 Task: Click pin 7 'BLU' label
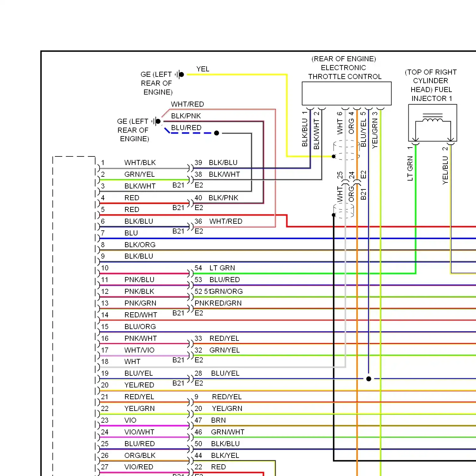131,233
